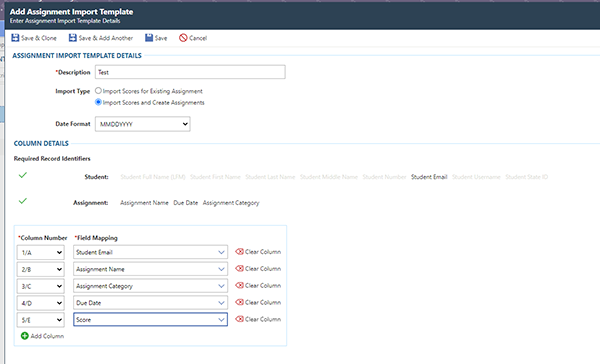Click the Save & Clone button label

39,38
